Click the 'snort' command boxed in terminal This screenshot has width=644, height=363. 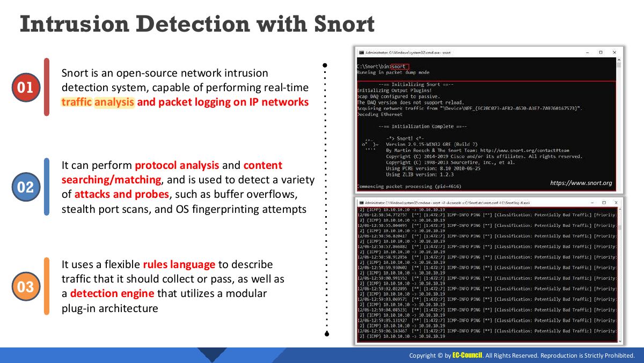(x=400, y=66)
